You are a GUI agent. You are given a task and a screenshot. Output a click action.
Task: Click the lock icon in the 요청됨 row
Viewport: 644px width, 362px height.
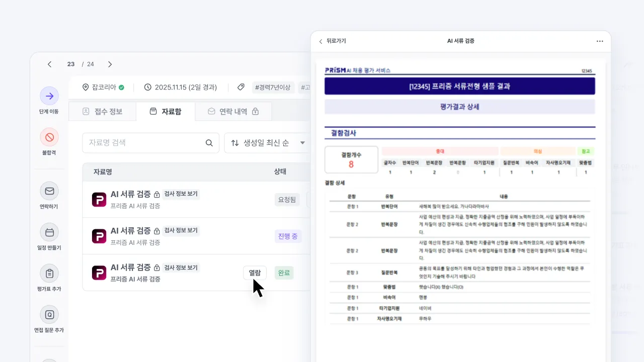click(156, 195)
